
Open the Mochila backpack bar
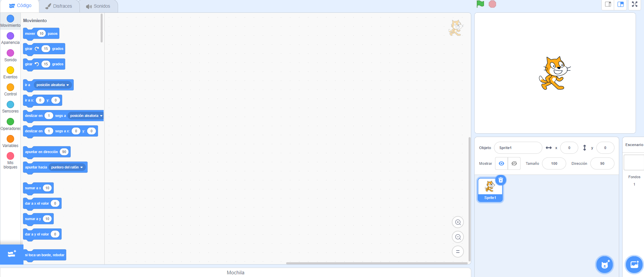235,273
